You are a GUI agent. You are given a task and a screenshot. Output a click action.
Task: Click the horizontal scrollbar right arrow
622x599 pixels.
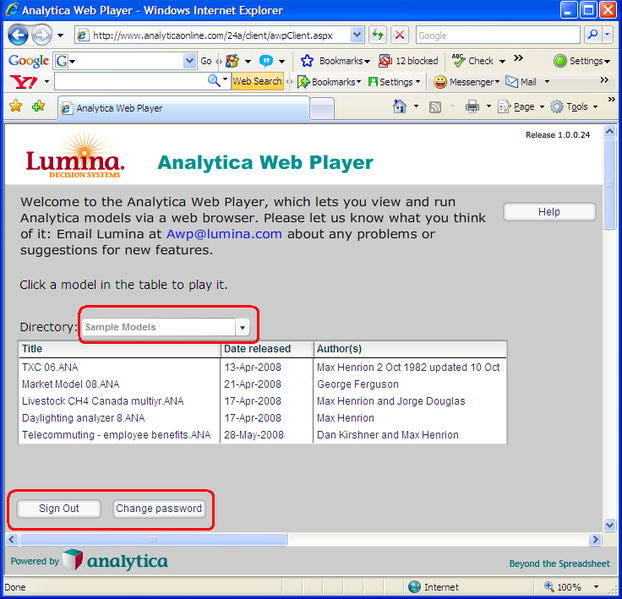(x=595, y=539)
